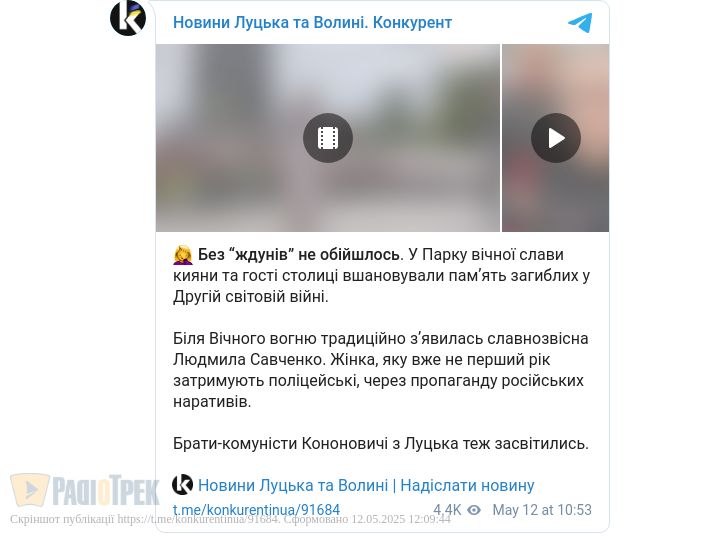Click the 'Скріншот публікації' watermark caption
The image size is (720, 537).
(230, 520)
